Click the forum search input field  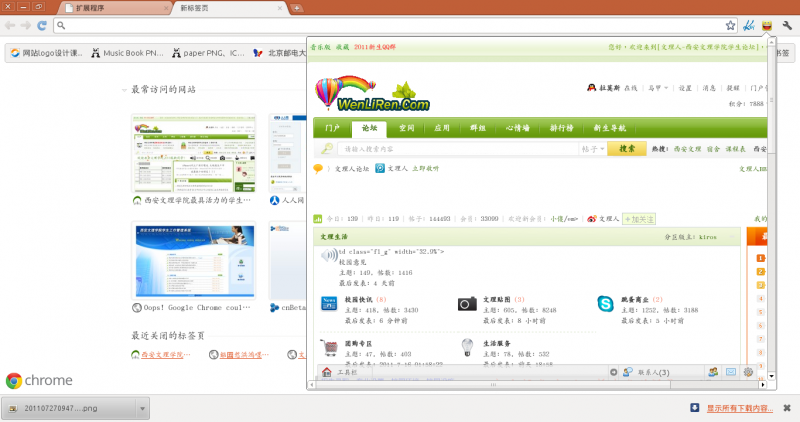pos(458,149)
